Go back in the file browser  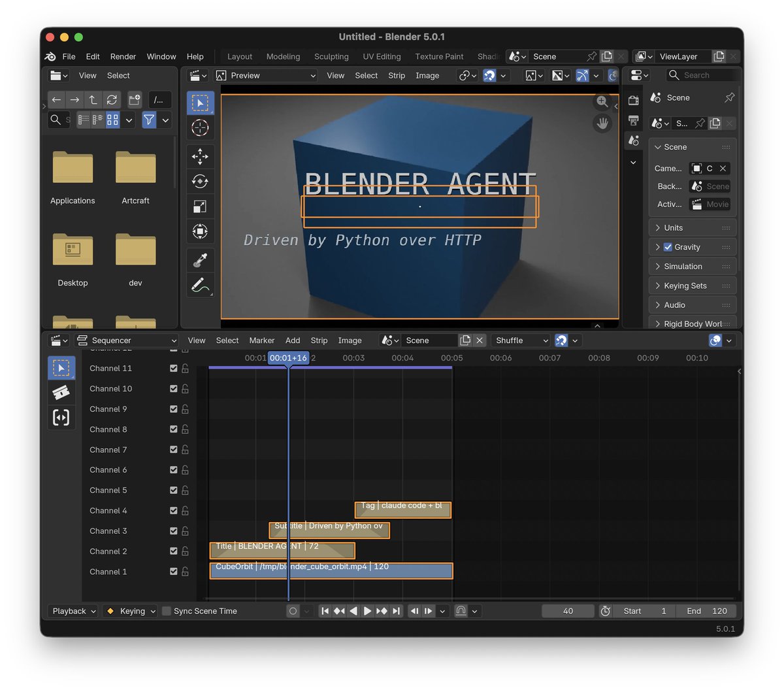[56, 100]
